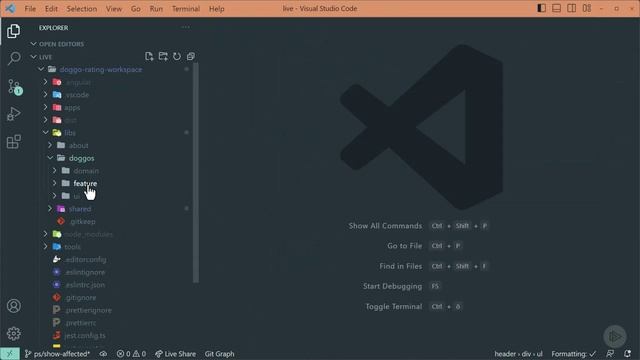
Task: Open the Selection menu
Action: click(82, 9)
